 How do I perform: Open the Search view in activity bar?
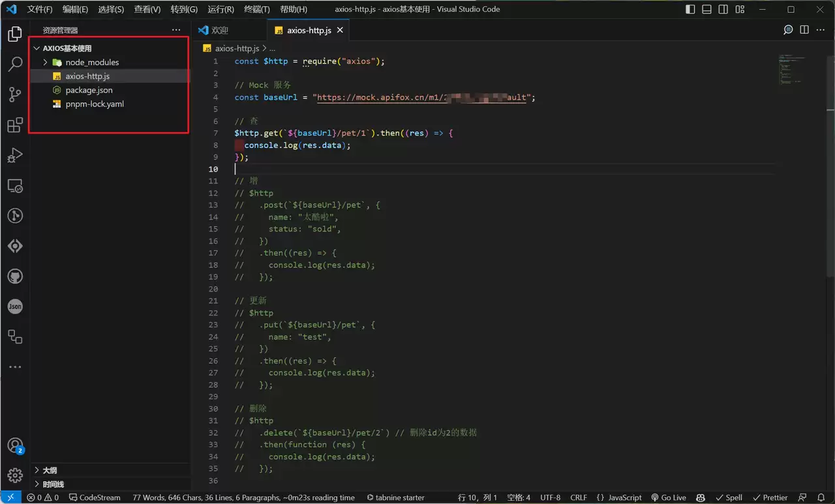(x=15, y=65)
